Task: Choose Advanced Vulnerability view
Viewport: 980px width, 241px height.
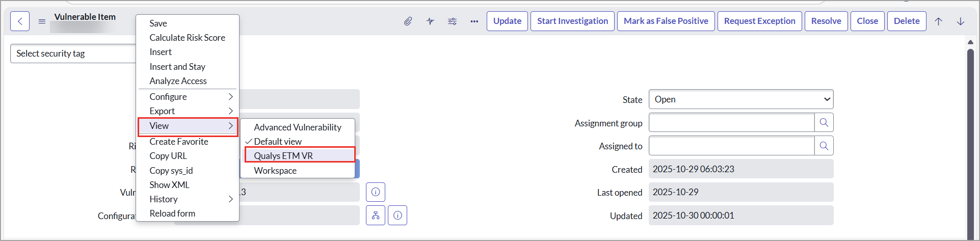Action: pos(298,127)
